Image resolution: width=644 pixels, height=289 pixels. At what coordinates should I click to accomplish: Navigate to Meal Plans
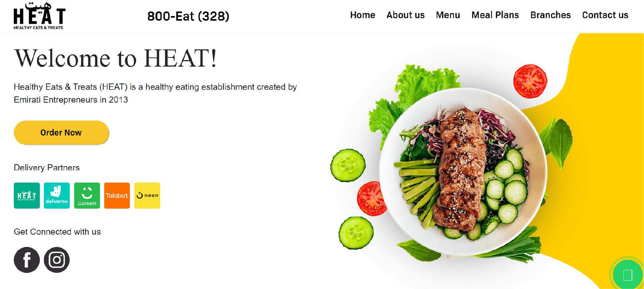click(495, 15)
